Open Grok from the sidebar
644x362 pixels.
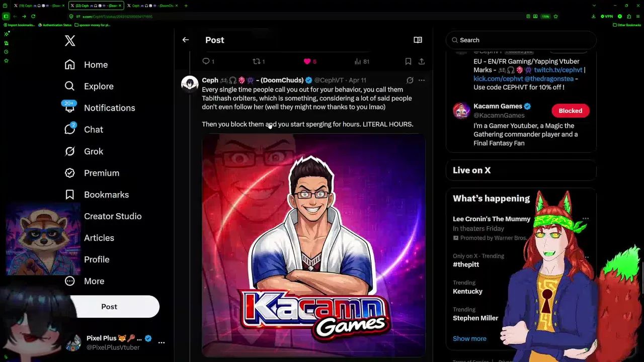pos(84,151)
